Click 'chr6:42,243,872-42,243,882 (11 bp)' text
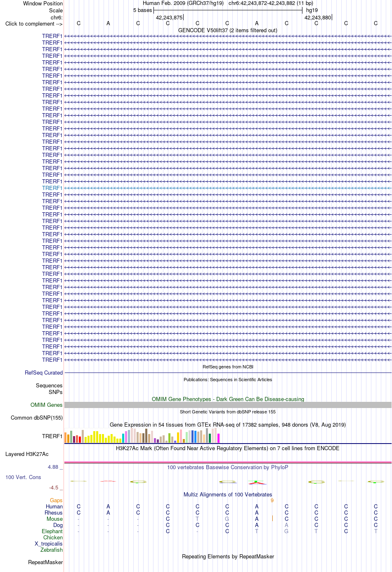392x572 pixels. (x=271, y=3)
